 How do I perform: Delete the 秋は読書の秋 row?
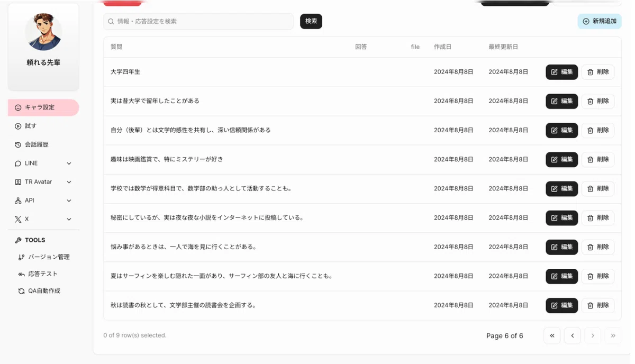click(598, 305)
